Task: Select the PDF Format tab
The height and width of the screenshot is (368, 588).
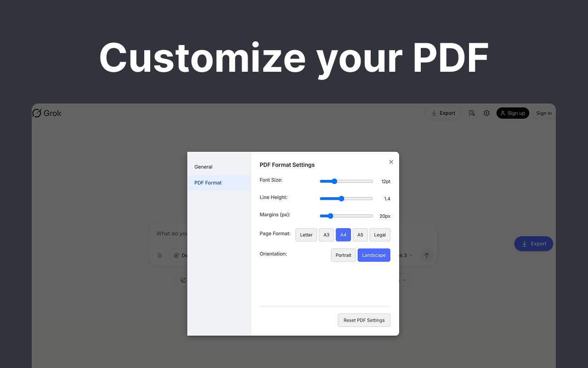Action: pyautogui.click(x=219, y=183)
